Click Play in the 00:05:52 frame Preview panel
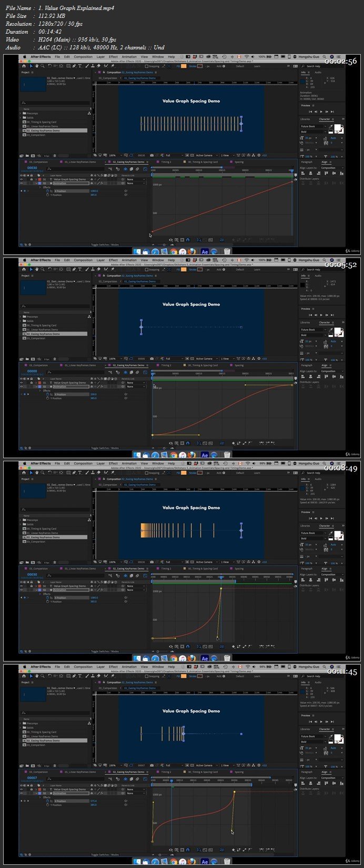This screenshot has height=868, width=364. 321,315
